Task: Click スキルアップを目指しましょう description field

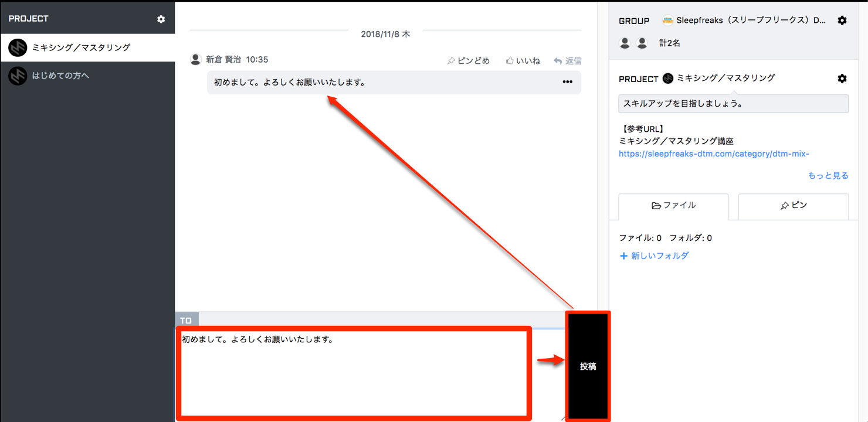Action: click(734, 104)
